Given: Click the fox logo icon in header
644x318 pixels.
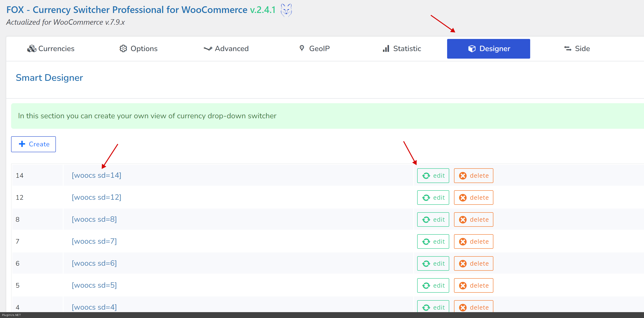Looking at the screenshot, I should pos(286,10).
